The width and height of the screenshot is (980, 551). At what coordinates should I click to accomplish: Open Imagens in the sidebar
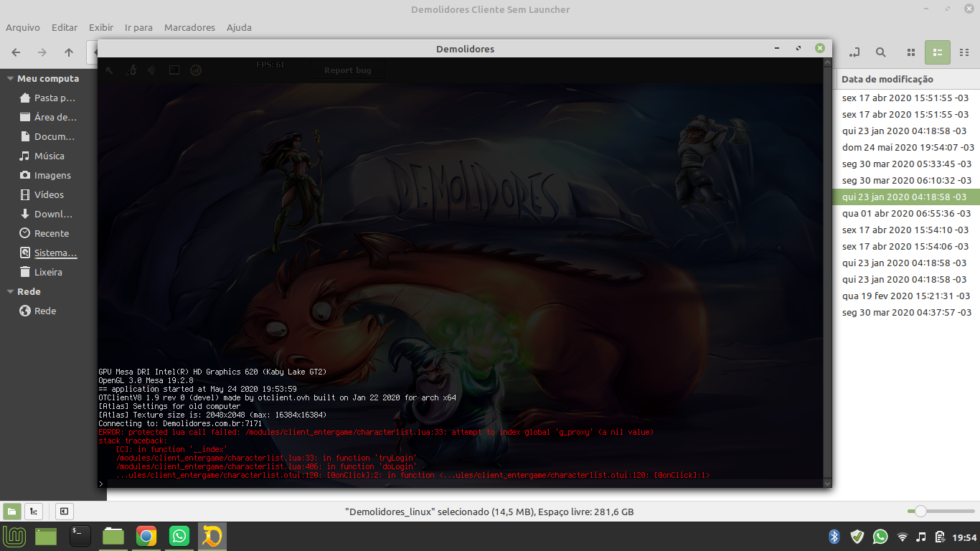pyautogui.click(x=45, y=175)
